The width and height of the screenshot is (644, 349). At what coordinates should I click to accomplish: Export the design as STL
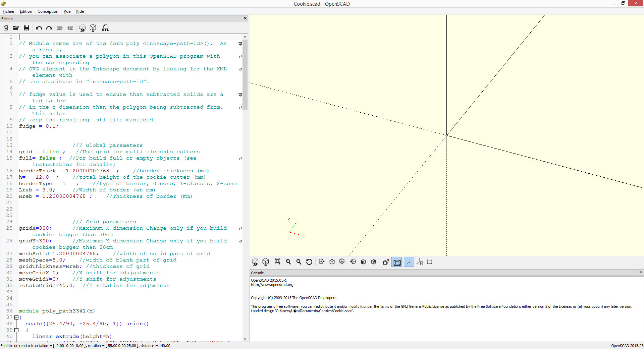(x=105, y=28)
